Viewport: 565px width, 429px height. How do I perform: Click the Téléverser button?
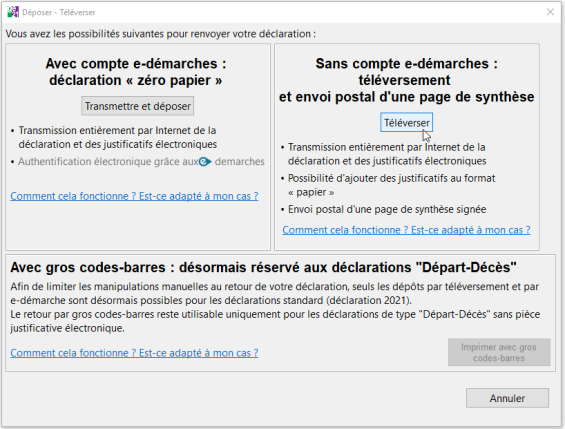click(406, 122)
